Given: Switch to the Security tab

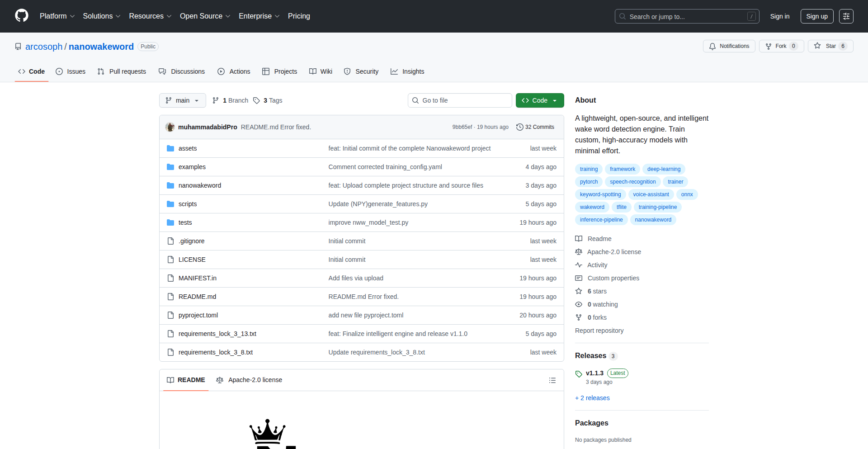Looking at the screenshot, I should 361,71.
